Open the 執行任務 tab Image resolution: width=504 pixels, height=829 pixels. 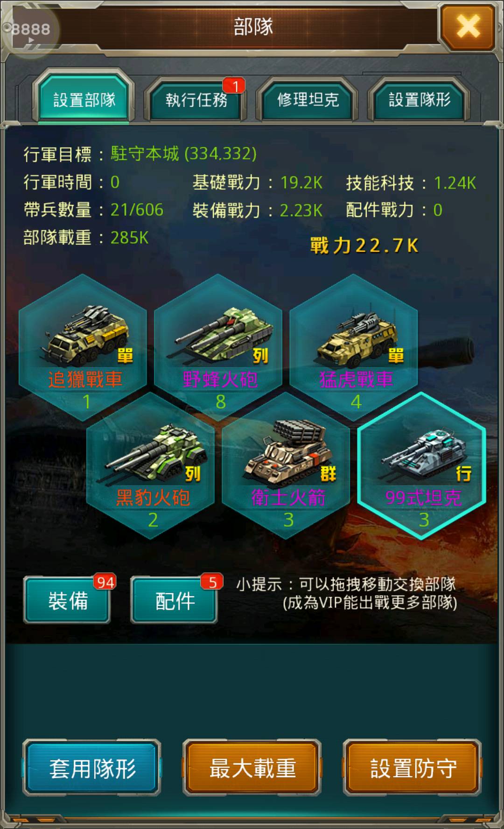196,99
